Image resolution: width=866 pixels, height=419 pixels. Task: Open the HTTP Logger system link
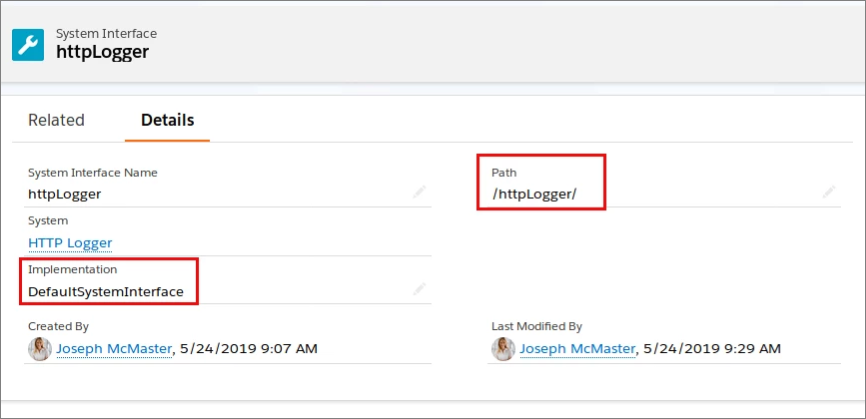pyautogui.click(x=70, y=243)
